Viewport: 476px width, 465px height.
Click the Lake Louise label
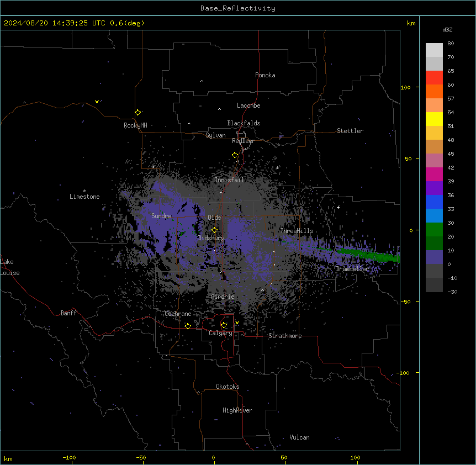coord(10,267)
